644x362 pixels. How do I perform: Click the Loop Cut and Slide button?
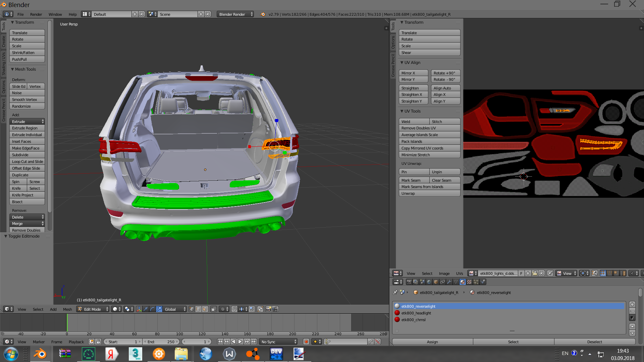[x=27, y=162]
